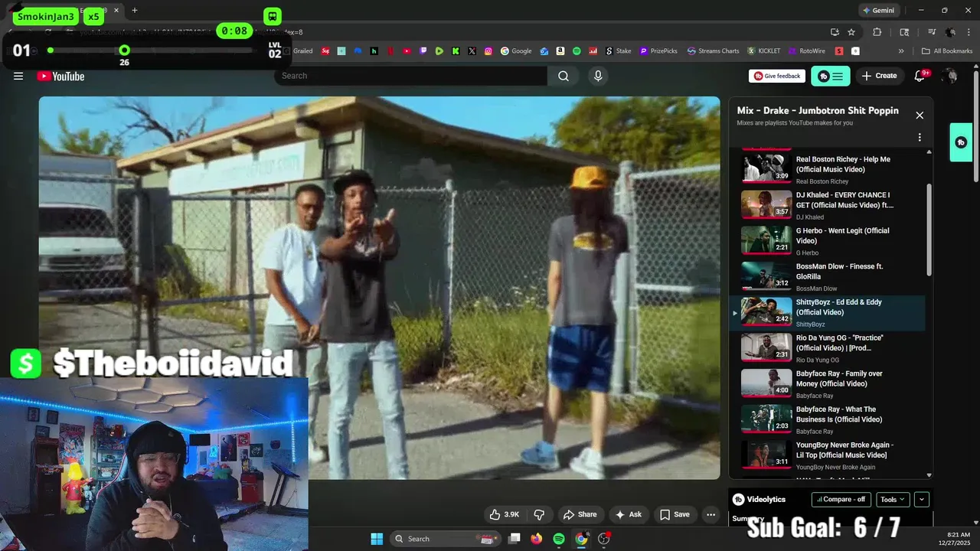
Task: Share the video
Action: (x=580, y=514)
